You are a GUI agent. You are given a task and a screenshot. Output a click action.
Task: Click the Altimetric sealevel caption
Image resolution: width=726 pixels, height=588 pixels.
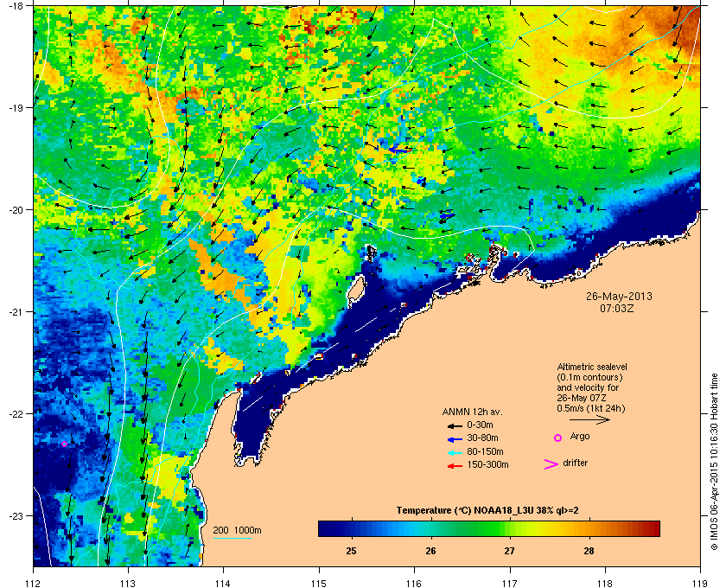pyautogui.click(x=592, y=367)
